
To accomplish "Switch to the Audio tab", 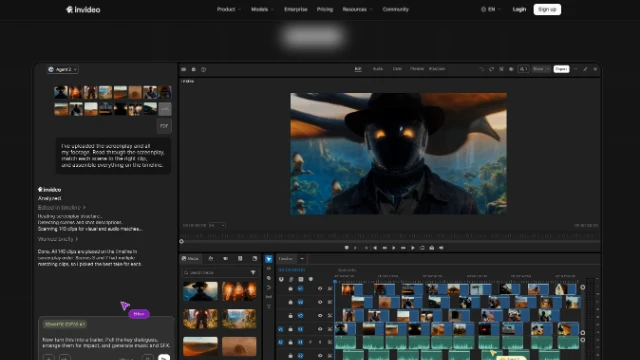I will pyautogui.click(x=378, y=69).
